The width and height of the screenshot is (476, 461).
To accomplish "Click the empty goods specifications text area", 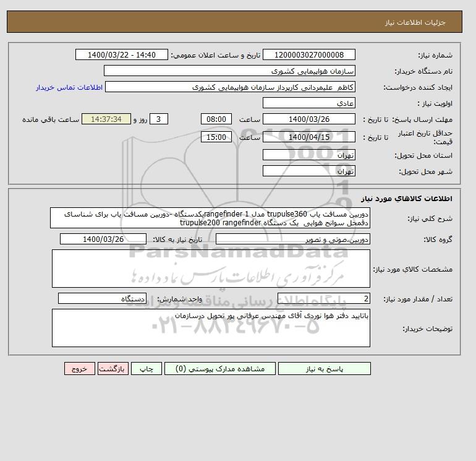I will (211, 269).
